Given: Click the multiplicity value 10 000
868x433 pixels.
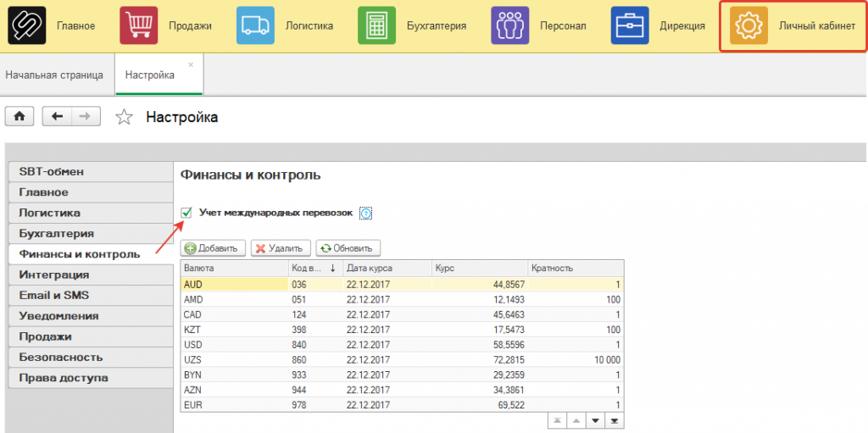Looking at the screenshot, I should (605, 360).
